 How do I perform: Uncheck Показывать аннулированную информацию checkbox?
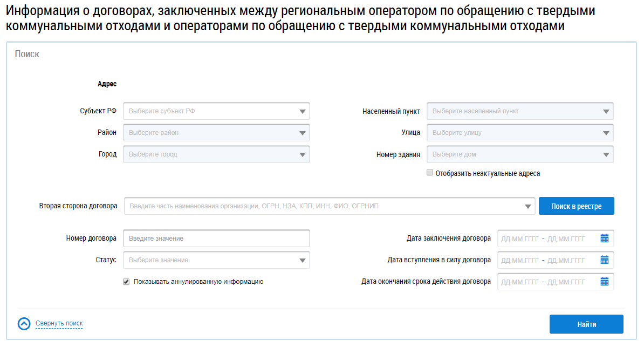(126, 282)
